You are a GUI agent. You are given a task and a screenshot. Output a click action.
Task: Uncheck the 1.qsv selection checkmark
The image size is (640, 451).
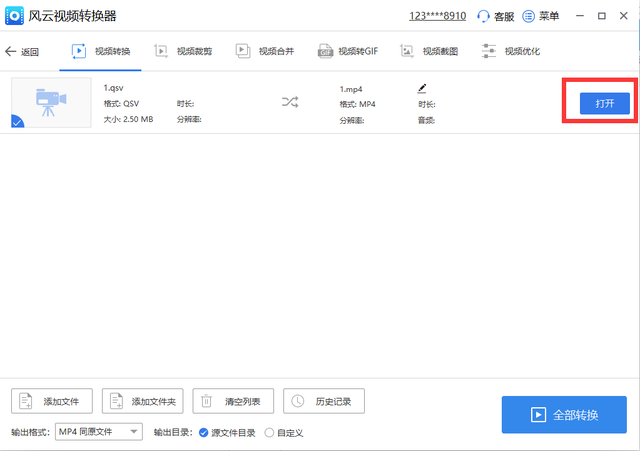coord(17,122)
